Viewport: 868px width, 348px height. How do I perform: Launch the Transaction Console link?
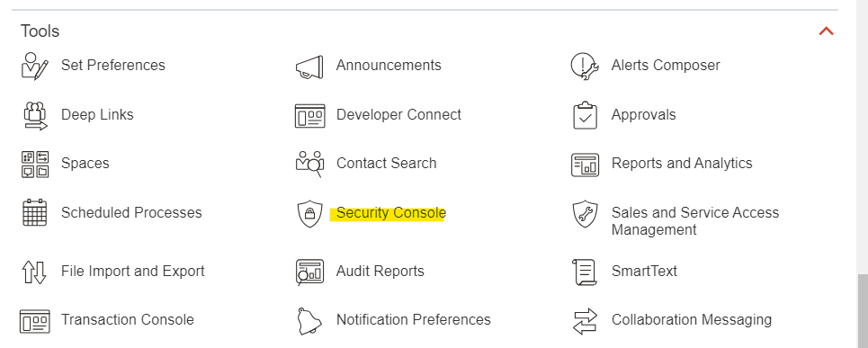pos(128,320)
